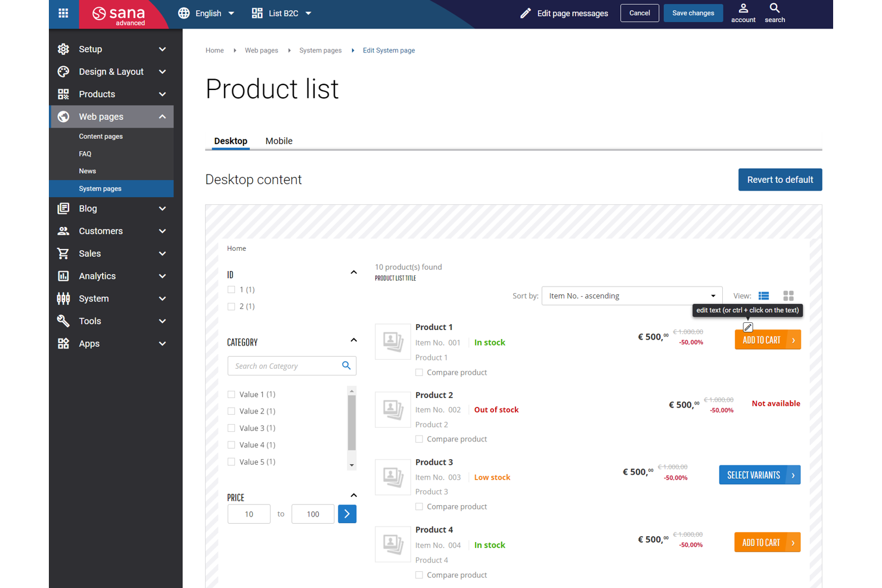The width and height of the screenshot is (882, 588).
Task: Click the Edit page messages pencil icon
Action: click(525, 12)
